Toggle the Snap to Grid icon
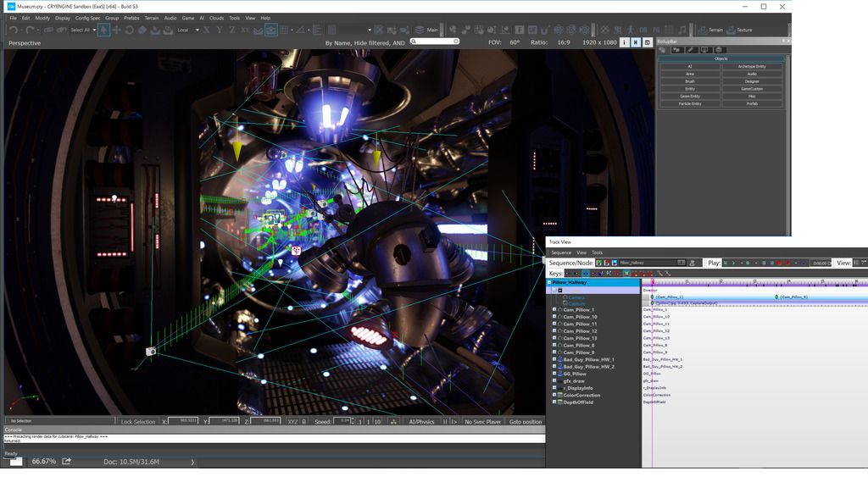Screen dimensions: 868x488 coord(284,30)
